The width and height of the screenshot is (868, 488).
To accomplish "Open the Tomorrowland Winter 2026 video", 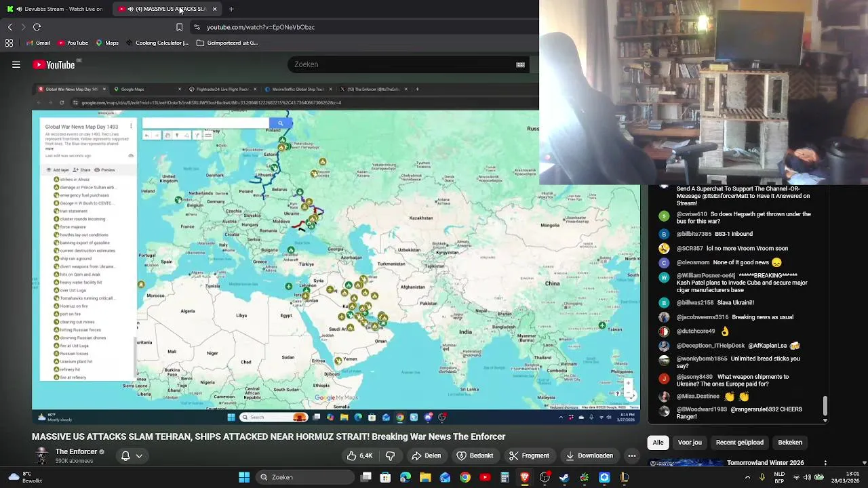I will 765,463.
